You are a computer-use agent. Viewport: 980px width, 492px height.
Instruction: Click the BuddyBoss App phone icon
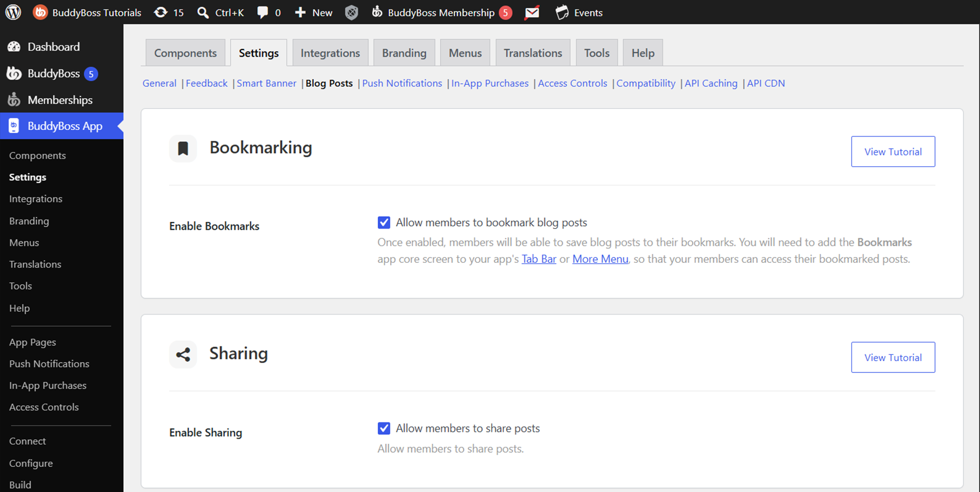(14, 126)
